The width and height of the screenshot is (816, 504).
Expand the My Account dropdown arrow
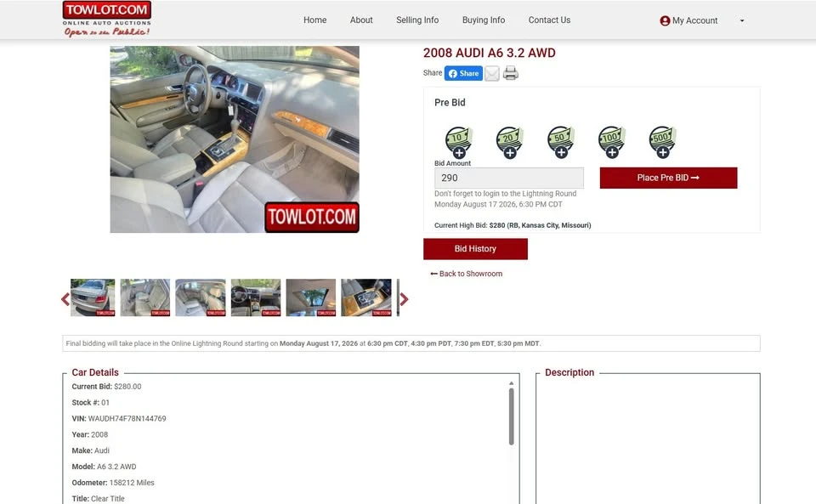tap(742, 20)
